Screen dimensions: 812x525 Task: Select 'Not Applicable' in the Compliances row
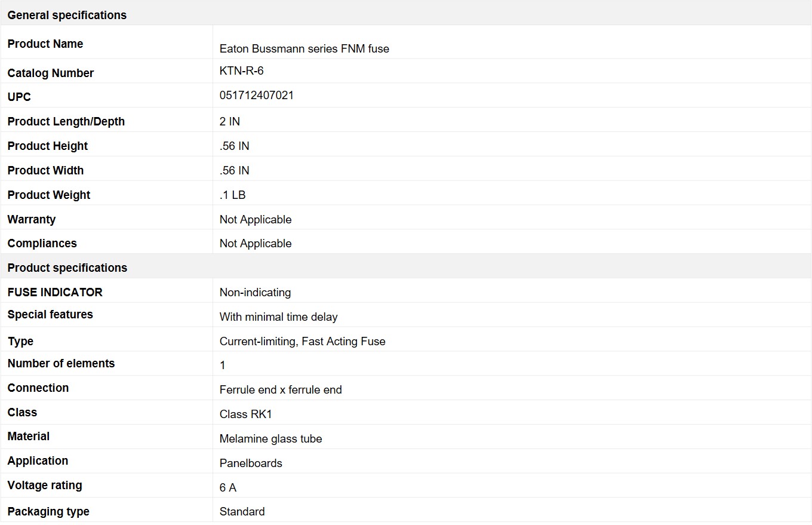pyautogui.click(x=256, y=243)
